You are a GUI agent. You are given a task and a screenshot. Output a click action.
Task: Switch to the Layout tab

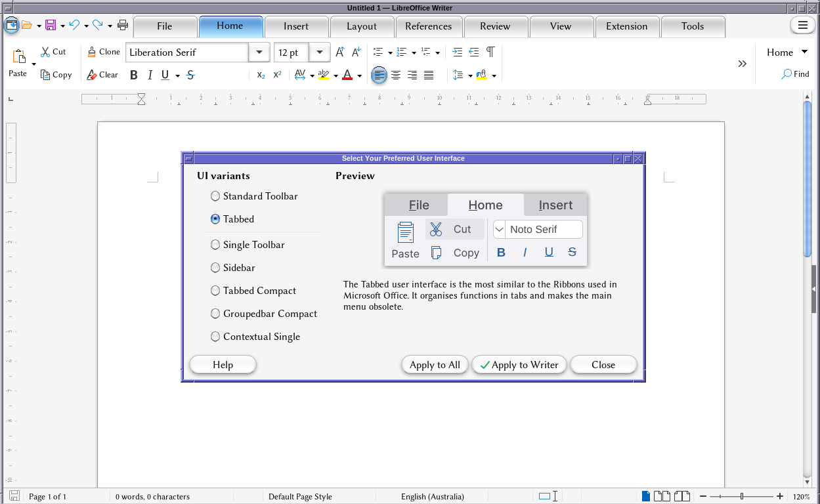(x=362, y=26)
